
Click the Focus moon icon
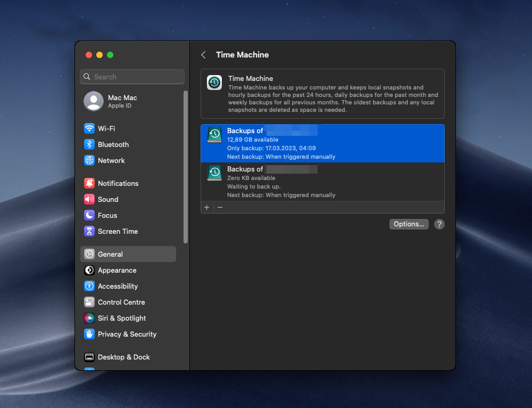point(89,215)
